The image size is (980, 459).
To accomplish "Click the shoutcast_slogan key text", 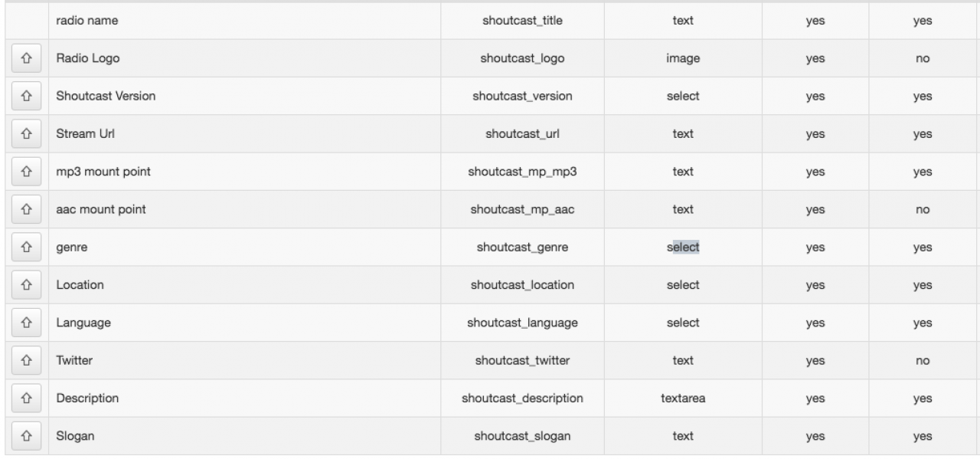I will [523, 436].
